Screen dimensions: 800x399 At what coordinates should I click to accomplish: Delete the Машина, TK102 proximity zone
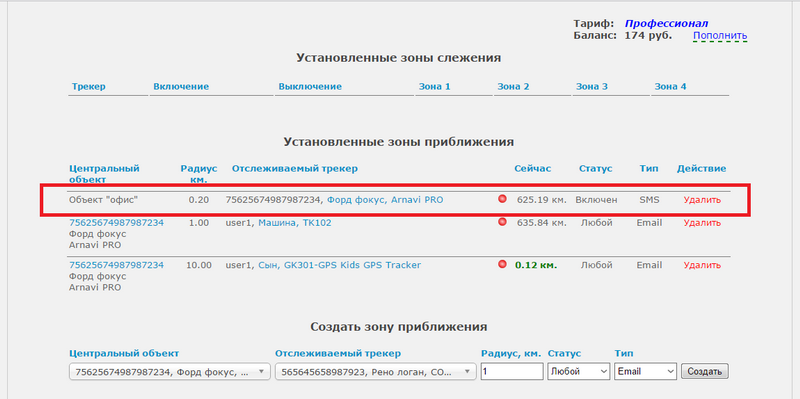(x=702, y=223)
